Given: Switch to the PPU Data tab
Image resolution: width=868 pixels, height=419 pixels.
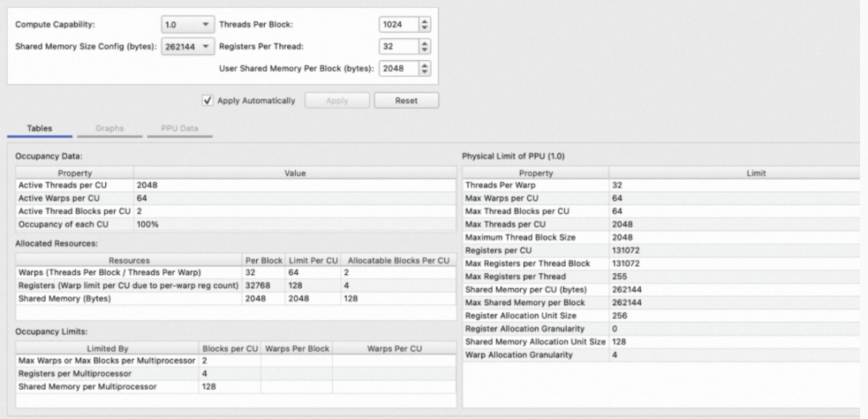Looking at the screenshot, I should click(179, 128).
